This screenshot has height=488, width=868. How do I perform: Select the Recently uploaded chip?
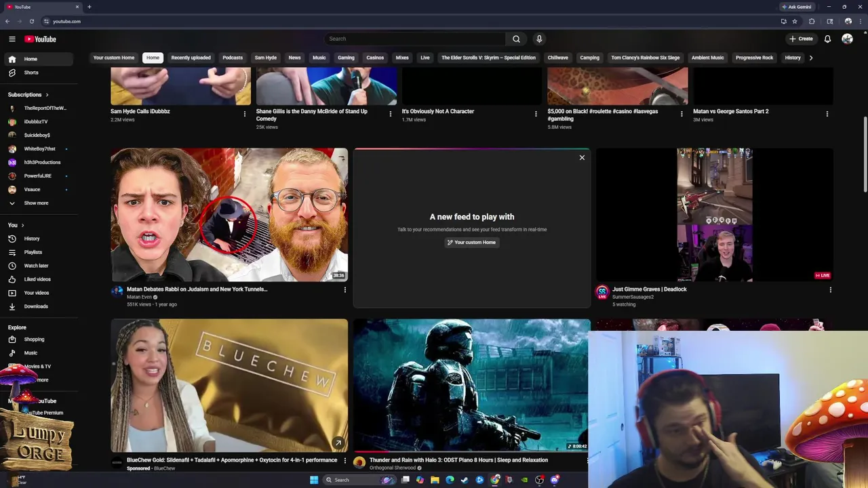[x=191, y=58]
